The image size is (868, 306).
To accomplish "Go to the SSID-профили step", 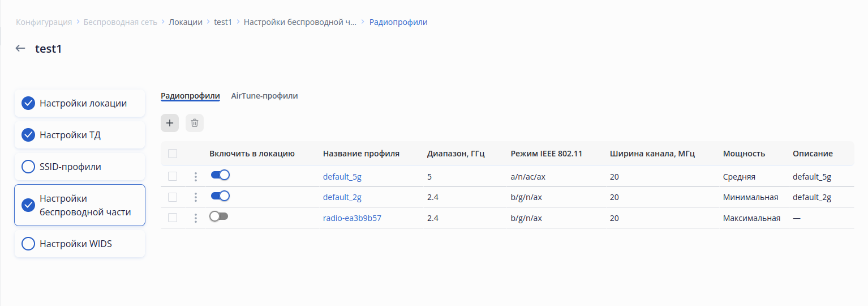I will coord(70,167).
